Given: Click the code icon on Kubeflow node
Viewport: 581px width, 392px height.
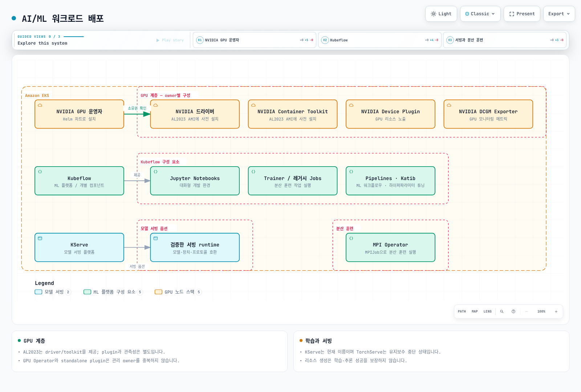Looking at the screenshot, I should [40, 172].
